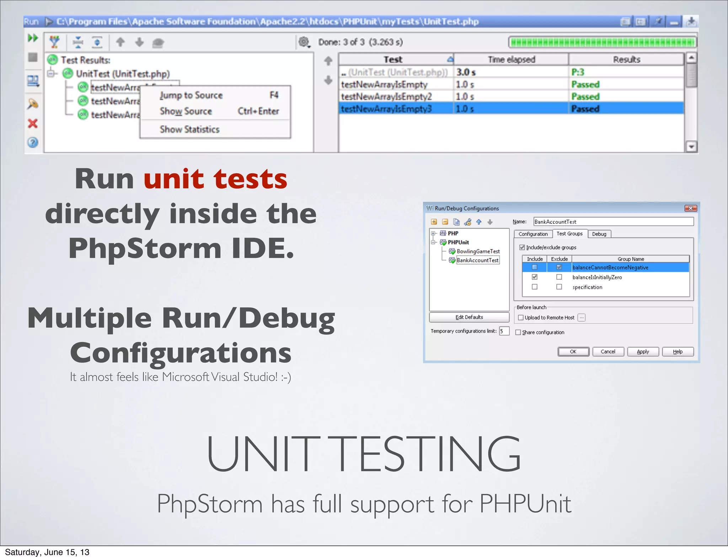Collapse the PHPUnit configuration node
Screen dimensions: 728x560
(x=433, y=242)
